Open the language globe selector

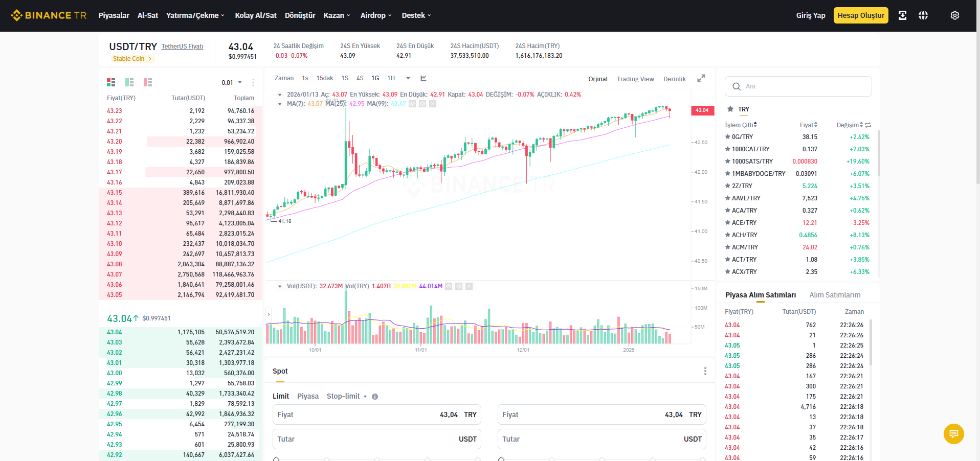(x=923, y=15)
